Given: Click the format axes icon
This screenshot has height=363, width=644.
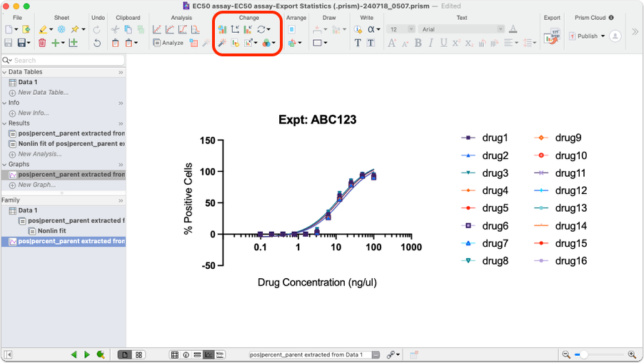Looking at the screenshot, I should click(235, 29).
